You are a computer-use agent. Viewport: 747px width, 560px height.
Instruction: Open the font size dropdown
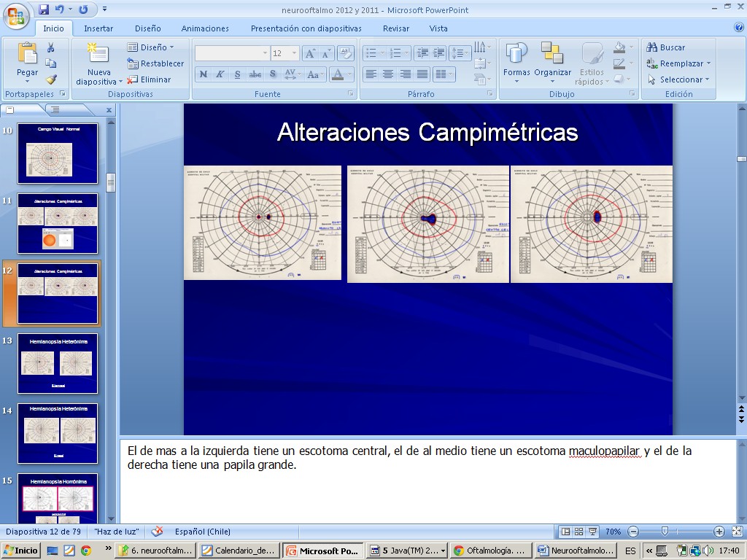click(x=295, y=53)
